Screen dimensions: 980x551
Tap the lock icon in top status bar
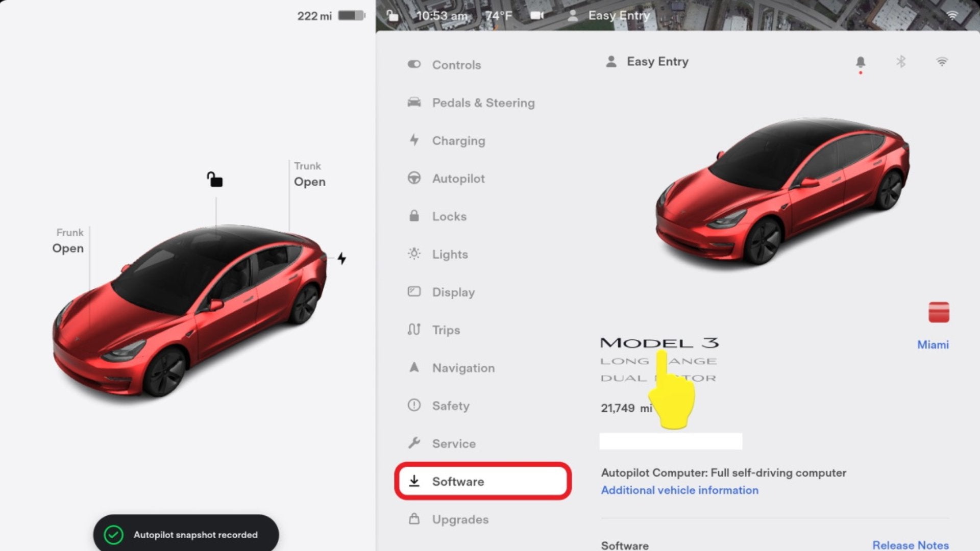click(392, 16)
